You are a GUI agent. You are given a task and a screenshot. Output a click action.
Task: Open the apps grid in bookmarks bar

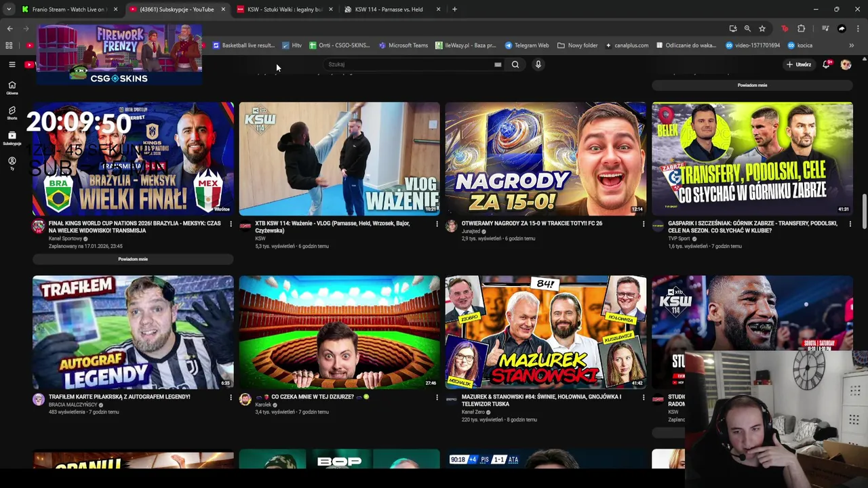click(9, 45)
